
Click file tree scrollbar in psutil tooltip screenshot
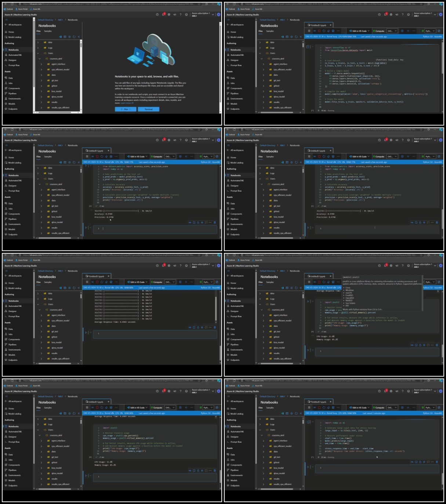(303, 296)
